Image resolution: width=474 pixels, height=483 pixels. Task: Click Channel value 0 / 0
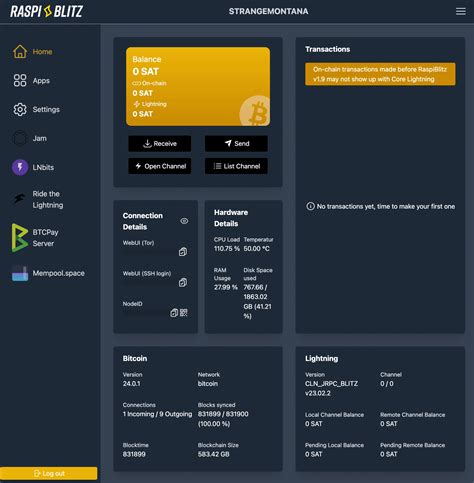[x=387, y=384]
